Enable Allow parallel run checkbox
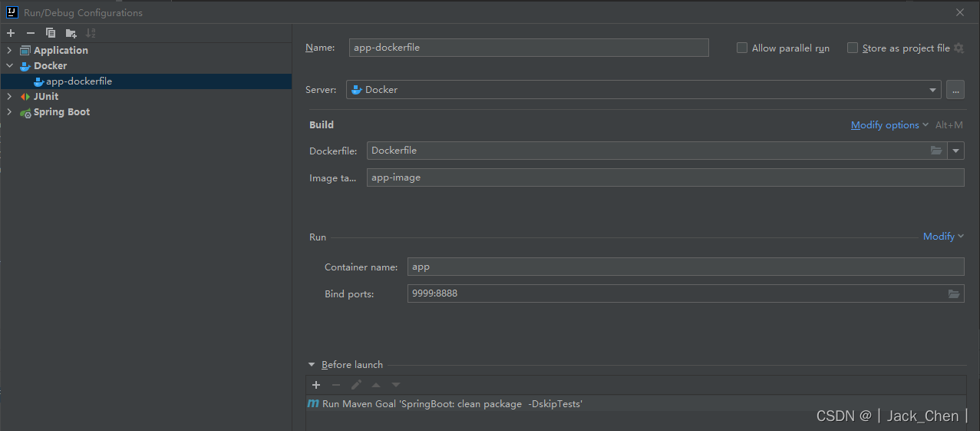This screenshot has width=980, height=431. tap(742, 48)
